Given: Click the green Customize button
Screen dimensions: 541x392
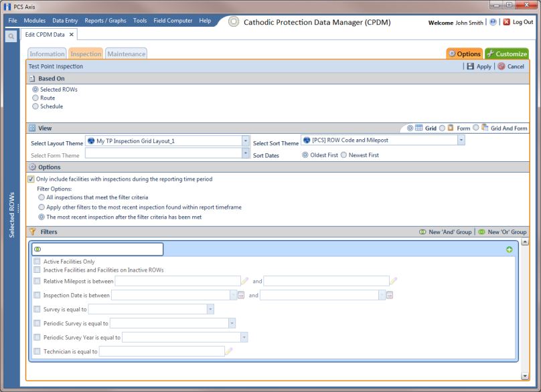Looking at the screenshot, I should pyautogui.click(x=507, y=54).
